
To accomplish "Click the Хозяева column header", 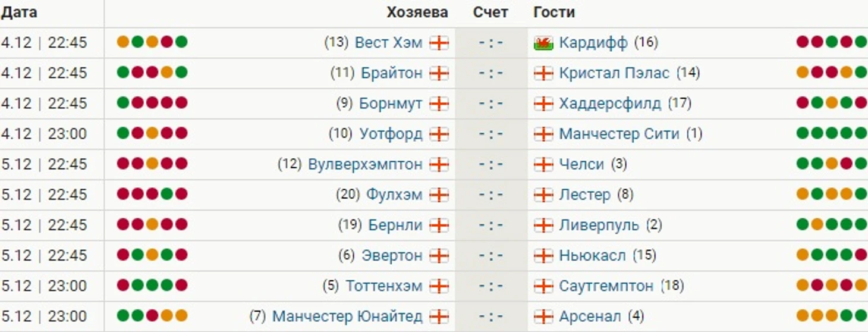I will click(x=417, y=12).
